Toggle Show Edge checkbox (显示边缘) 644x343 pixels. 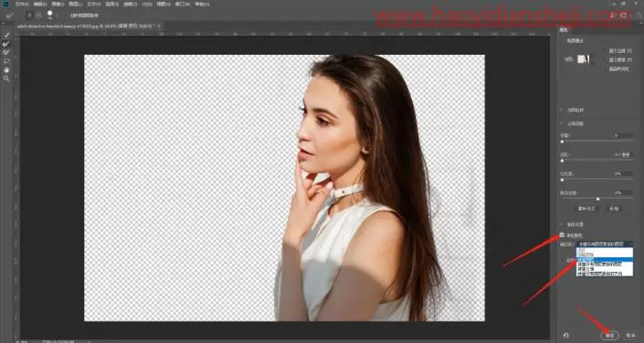[x=605, y=50]
